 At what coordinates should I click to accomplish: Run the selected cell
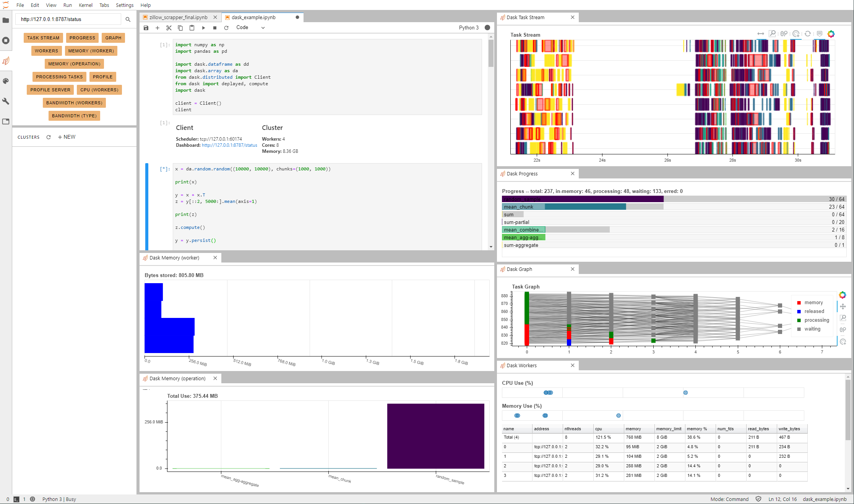(x=203, y=28)
